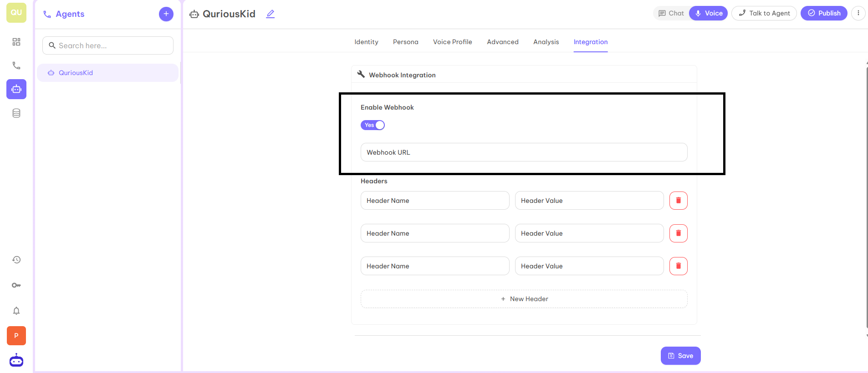Click the Agents panel heading
The height and width of the screenshot is (373, 868).
click(x=70, y=14)
